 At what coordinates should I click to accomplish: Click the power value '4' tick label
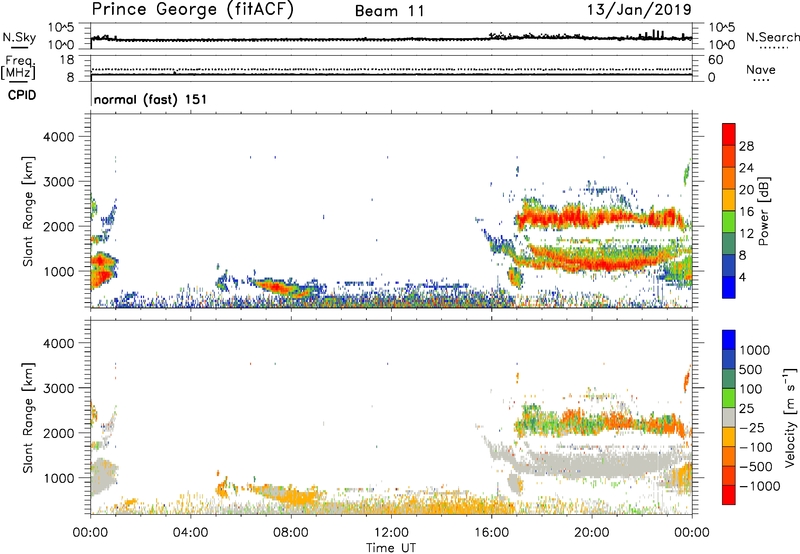point(743,277)
